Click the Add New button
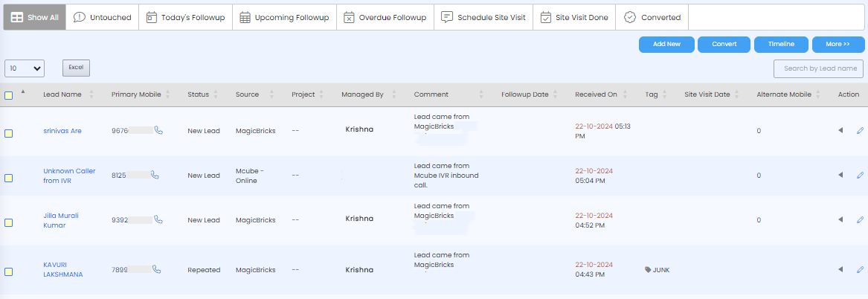 tap(666, 45)
